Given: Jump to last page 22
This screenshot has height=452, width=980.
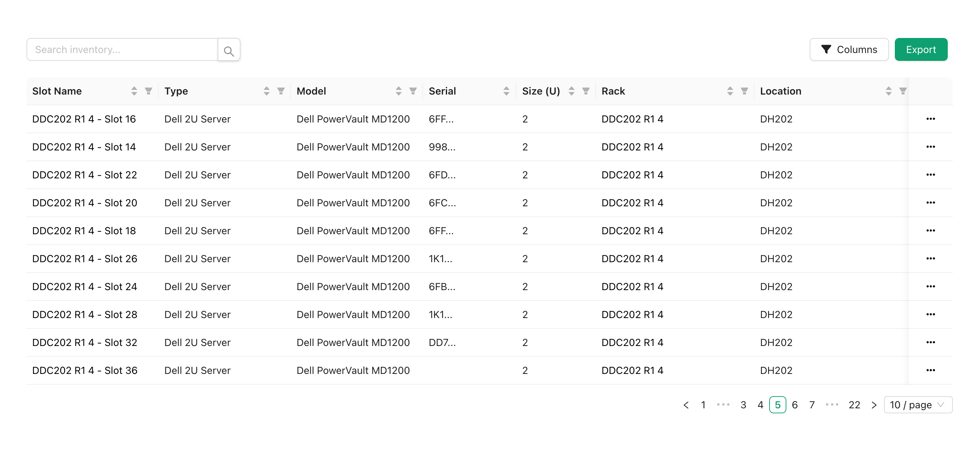Looking at the screenshot, I should 854,405.
